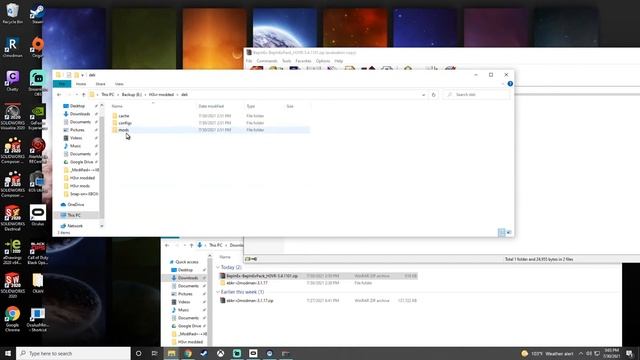Select H3vr mods in the front sidebar
The width and height of the screenshot is (640, 360).
[x=80, y=186]
